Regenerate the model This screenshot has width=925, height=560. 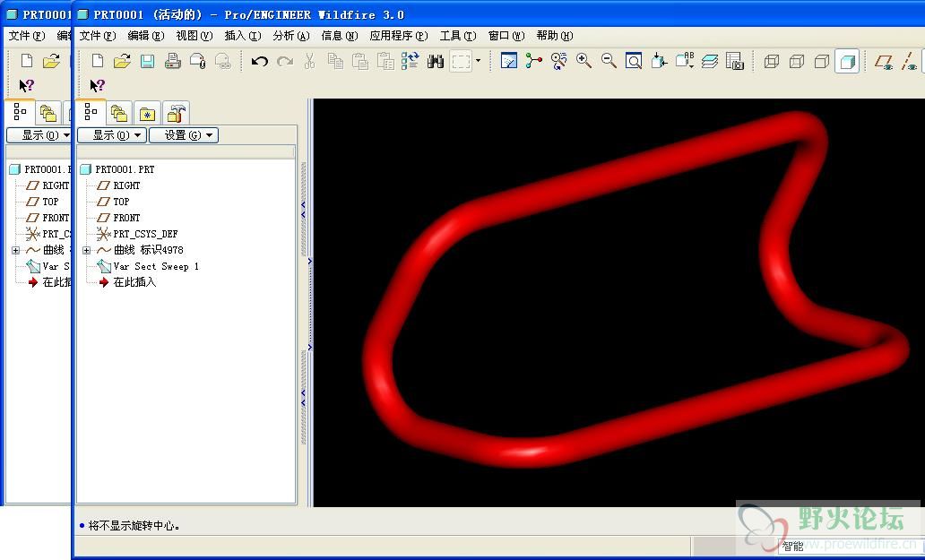click(x=410, y=61)
